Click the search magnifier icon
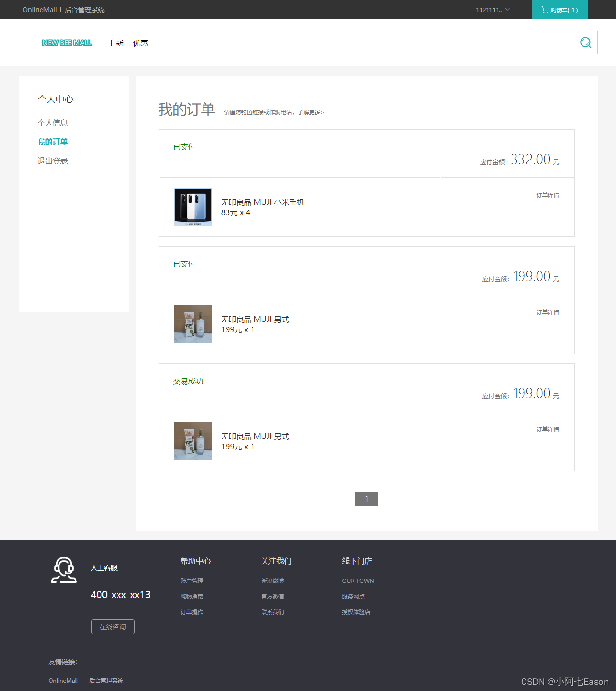The image size is (616, 691). pos(585,42)
